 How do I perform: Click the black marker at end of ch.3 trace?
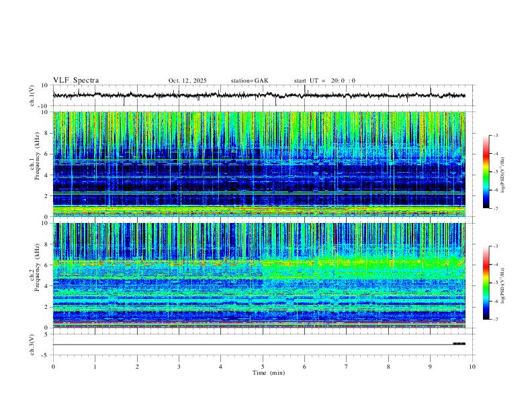pos(459,344)
